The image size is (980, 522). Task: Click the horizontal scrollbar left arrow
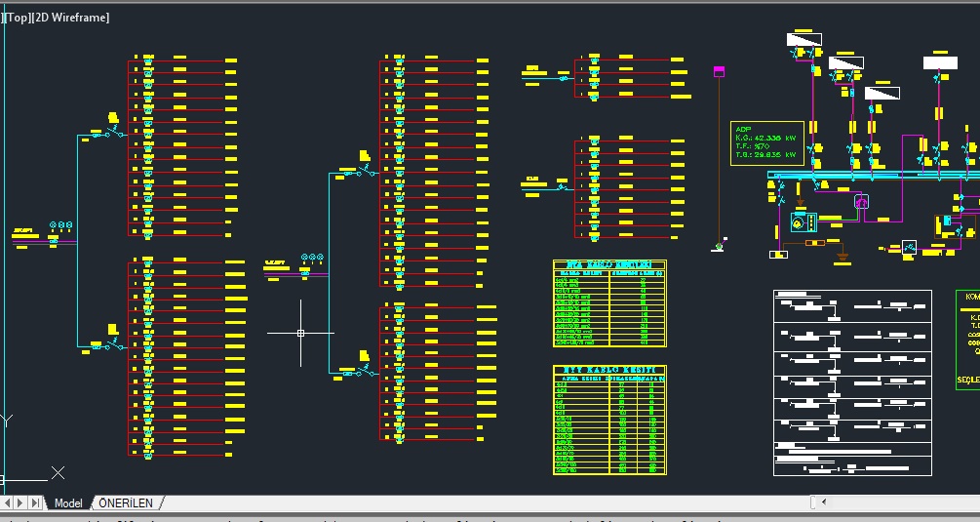point(824,502)
